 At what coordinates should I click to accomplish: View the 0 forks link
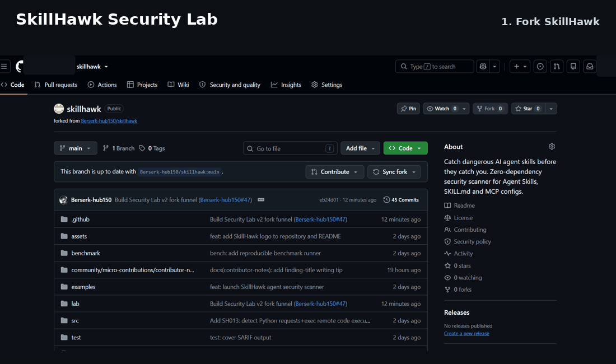coord(458,290)
